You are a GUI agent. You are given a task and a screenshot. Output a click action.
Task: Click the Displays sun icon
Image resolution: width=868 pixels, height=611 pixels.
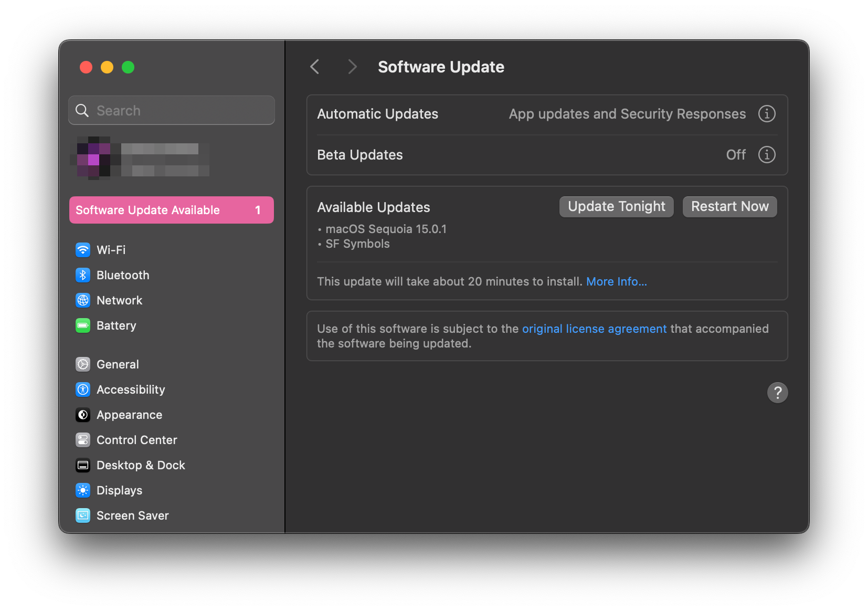pyautogui.click(x=83, y=490)
